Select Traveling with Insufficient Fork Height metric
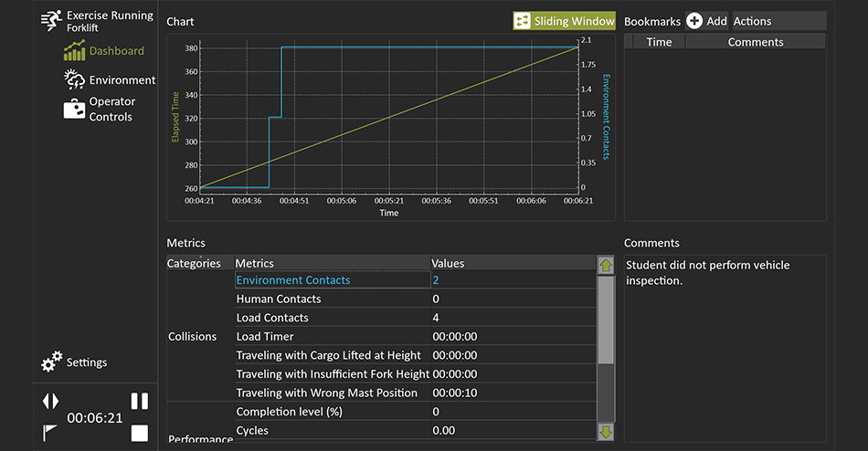This screenshot has width=868, height=451. click(x=333, y=374)
